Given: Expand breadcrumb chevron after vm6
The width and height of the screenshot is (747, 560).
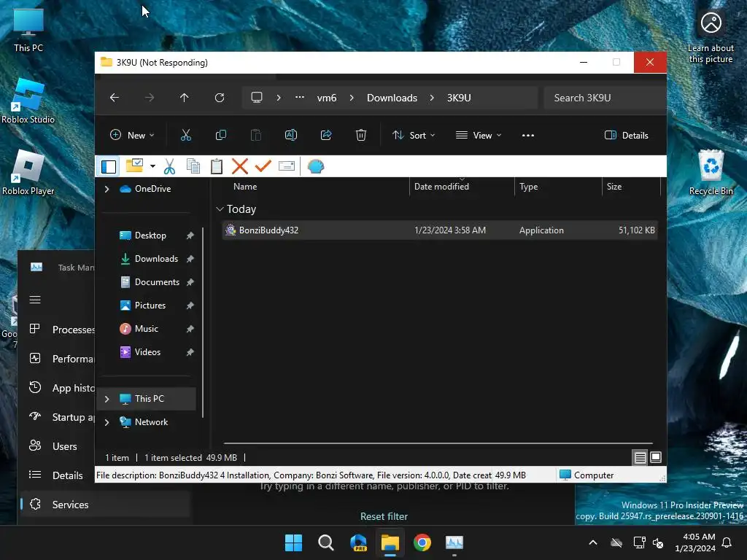Looking at the screenshot, I should tap(352, 98).
